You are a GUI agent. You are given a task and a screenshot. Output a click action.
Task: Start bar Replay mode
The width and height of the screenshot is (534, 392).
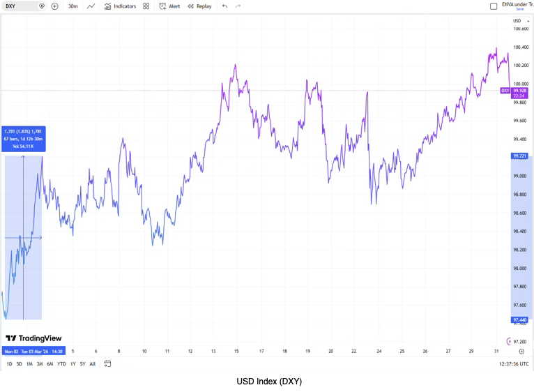(x=199, y=6)
